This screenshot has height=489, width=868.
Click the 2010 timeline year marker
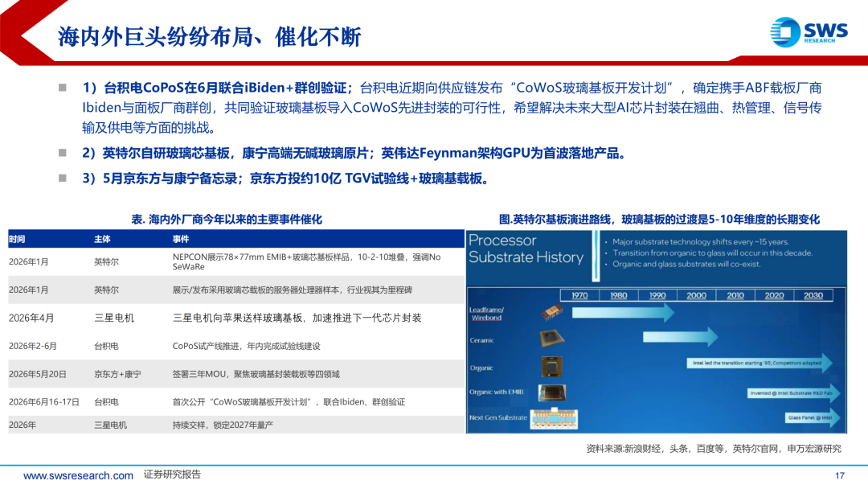pyautogui.click(x=735, y=295)
